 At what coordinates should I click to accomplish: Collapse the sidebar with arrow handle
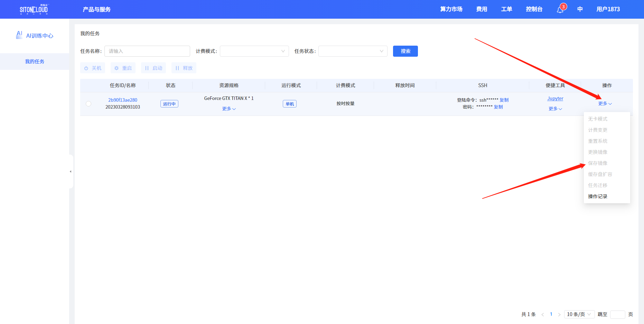[71, 172]
